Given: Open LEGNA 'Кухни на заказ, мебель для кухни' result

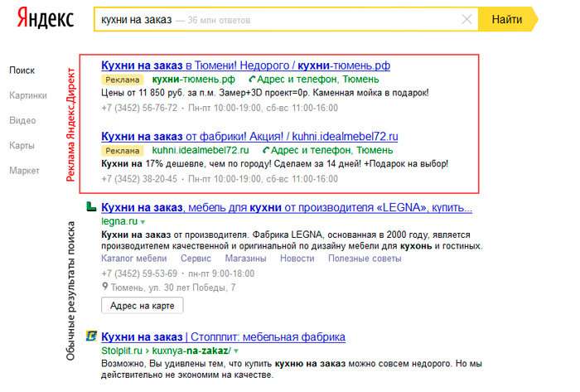Looking at the screenshot, I should [x=287, y=207].
